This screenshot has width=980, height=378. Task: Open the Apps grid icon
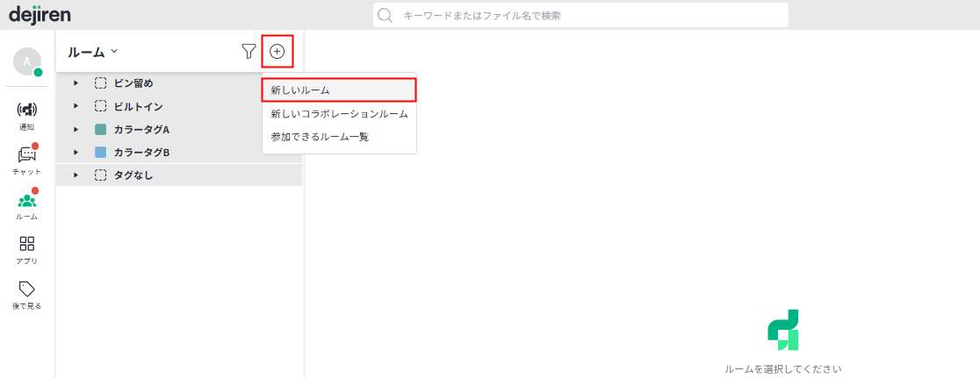pos(26,245)
